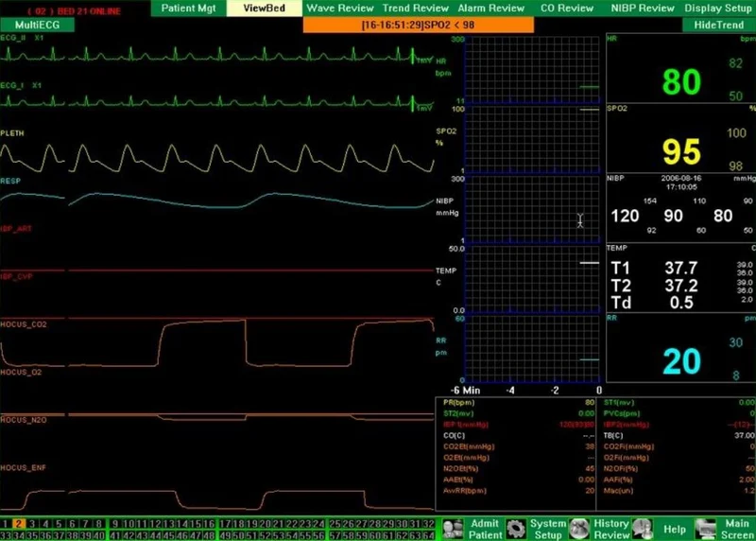This screenshot has width=756, height=541.
Task: Open the Alarm Review tab
Action: pos(491,9)
